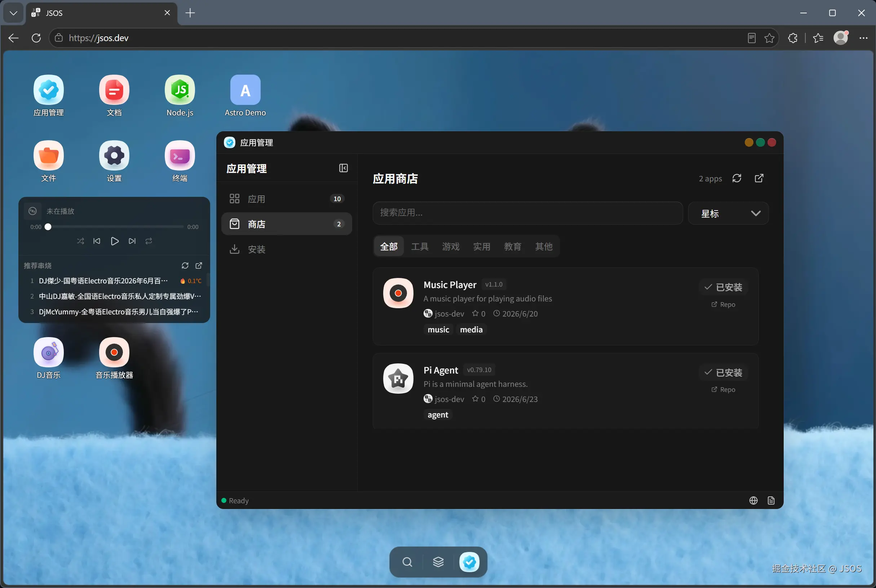Click the music tag on Music Player
Viewport: 876px width, 588px height.
pyautogui.click(x=438, y=330)
